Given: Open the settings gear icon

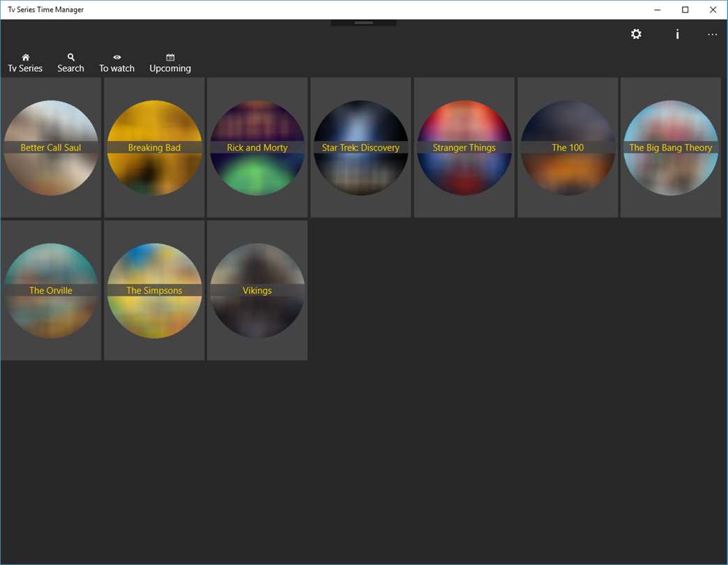Looking at the screenshot, I should tap(636, 34).
